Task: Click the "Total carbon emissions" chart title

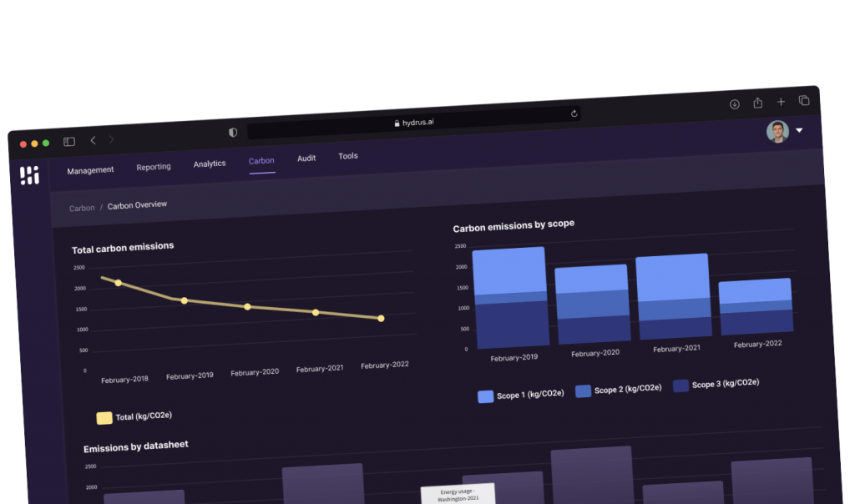Action: point(123,248)
